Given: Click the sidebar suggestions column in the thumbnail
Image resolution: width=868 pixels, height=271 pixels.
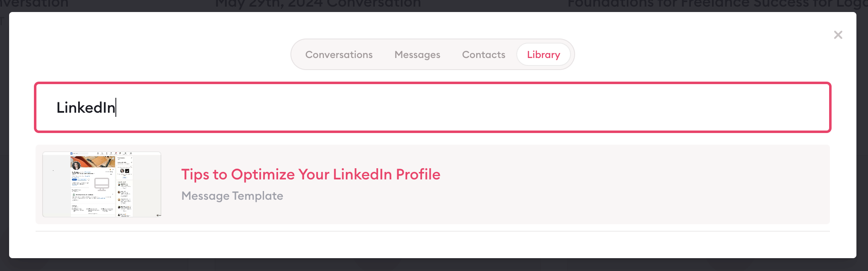Looking at the screenshot, I should pos(125,186).
